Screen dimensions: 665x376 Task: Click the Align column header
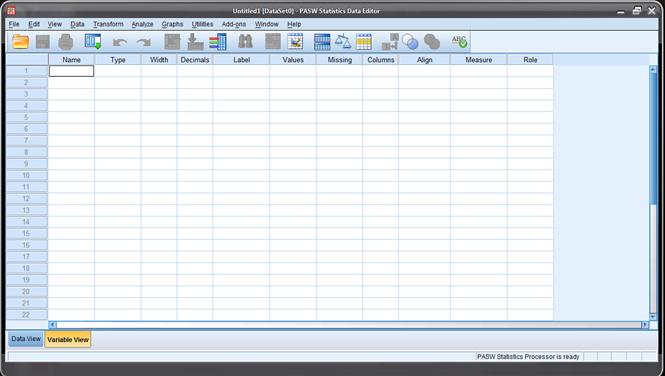[425, 60]
